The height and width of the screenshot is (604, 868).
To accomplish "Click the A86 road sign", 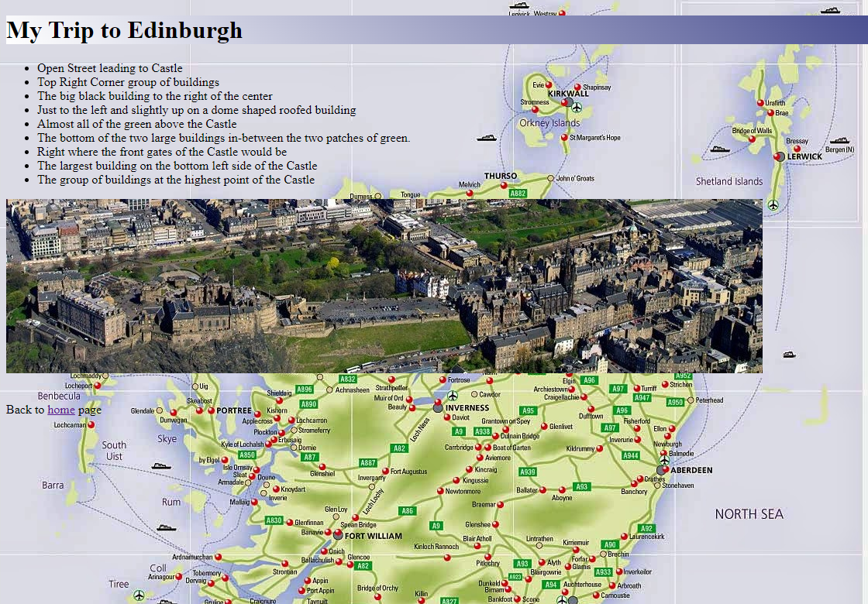I will click(x=408, y=511).
